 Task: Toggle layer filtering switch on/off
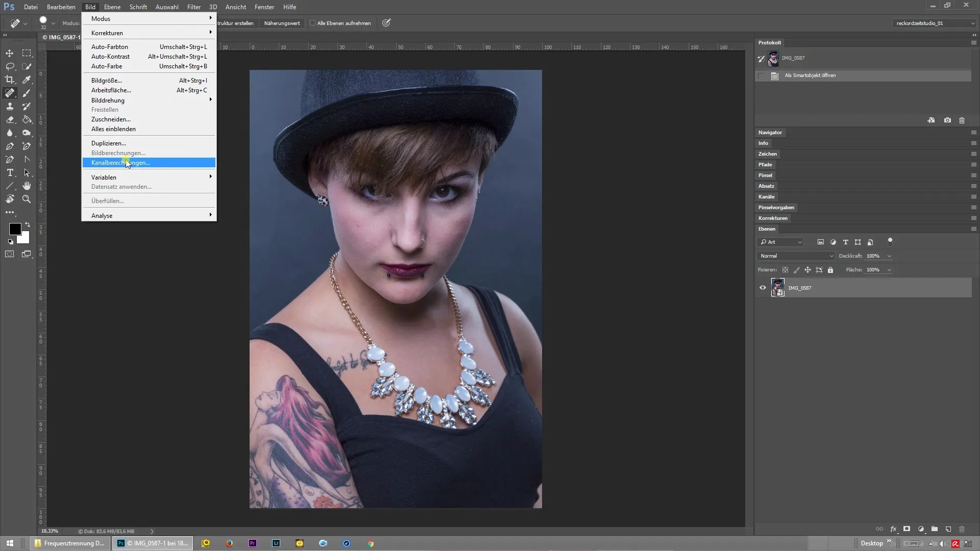point(890,241)
